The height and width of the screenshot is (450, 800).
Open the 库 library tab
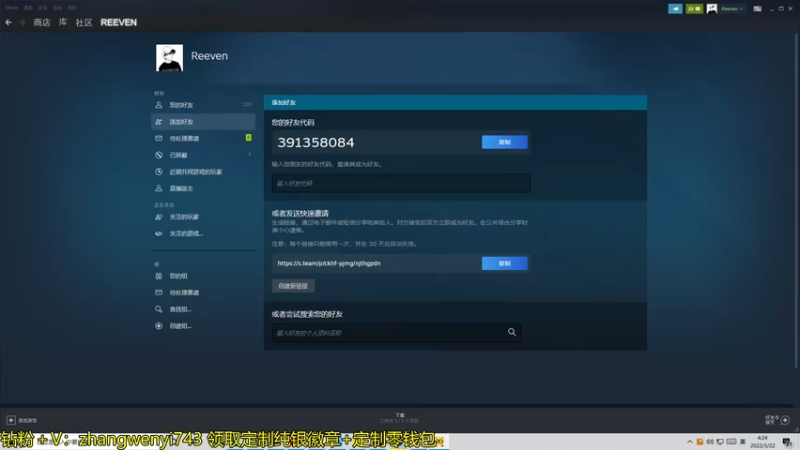63,22
